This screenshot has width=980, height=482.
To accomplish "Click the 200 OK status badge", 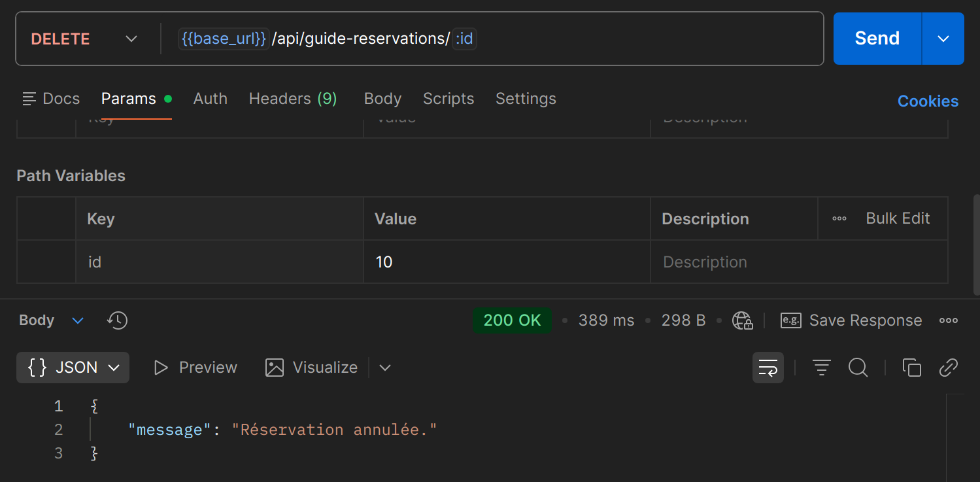I will pos(512,320).
